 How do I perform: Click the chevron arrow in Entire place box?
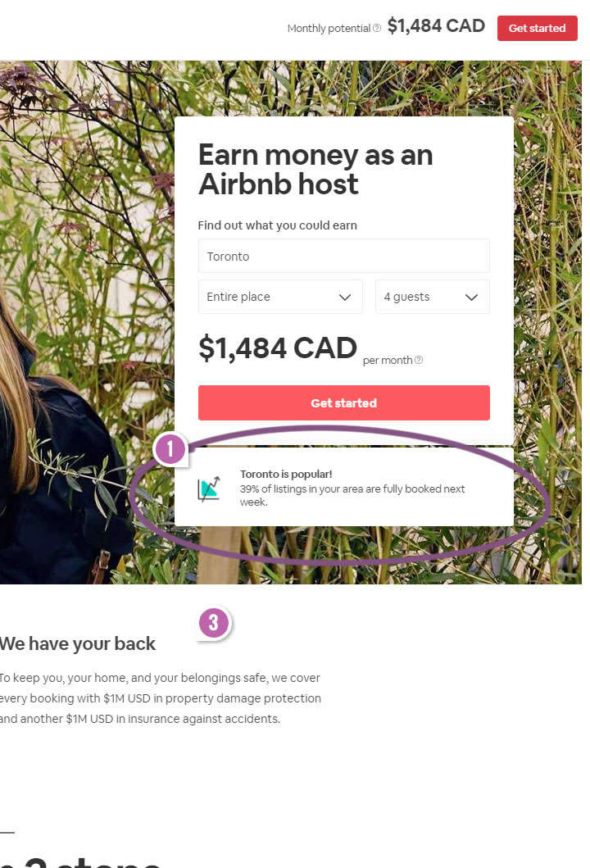(345, 298)
